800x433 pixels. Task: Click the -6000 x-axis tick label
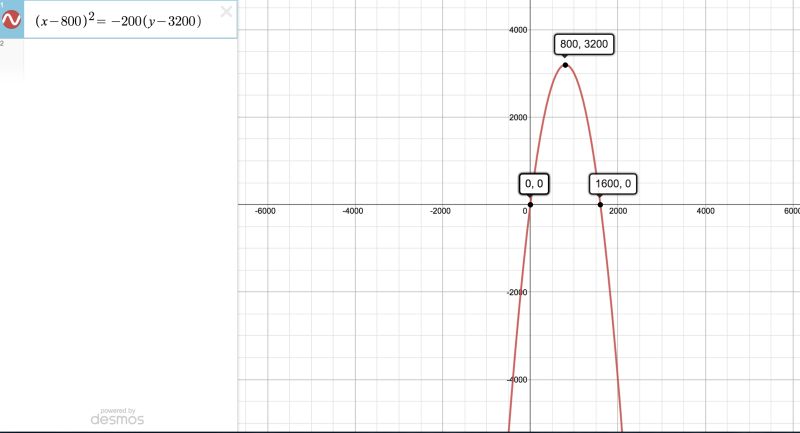(265, 211)
